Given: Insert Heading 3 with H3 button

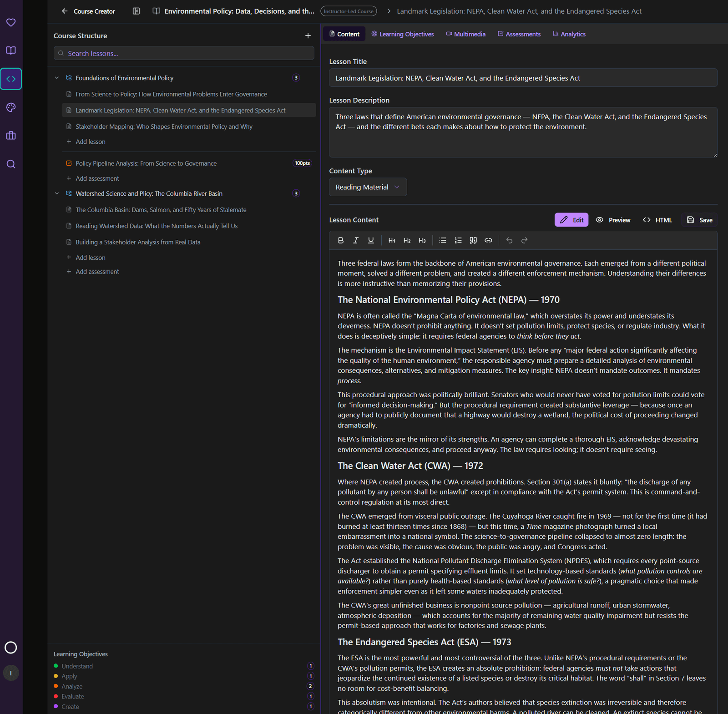Looking at the screenshot, I should [x=422, y=240].
